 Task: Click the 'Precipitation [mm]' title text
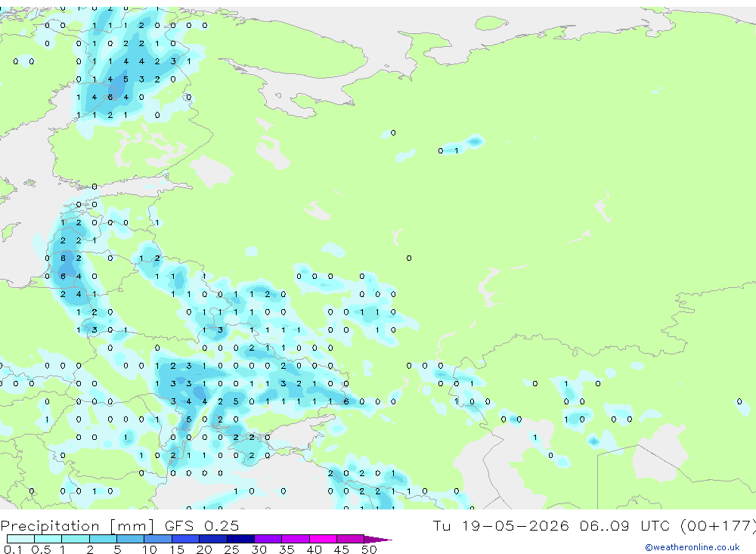click(77, 526)
